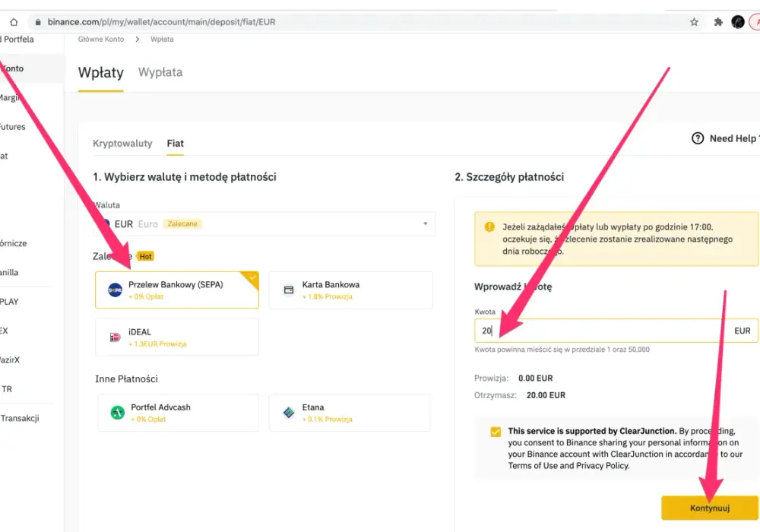Screen dimensions: 760x532
Task: Click the Kontynuuj button
Action: 710,508
